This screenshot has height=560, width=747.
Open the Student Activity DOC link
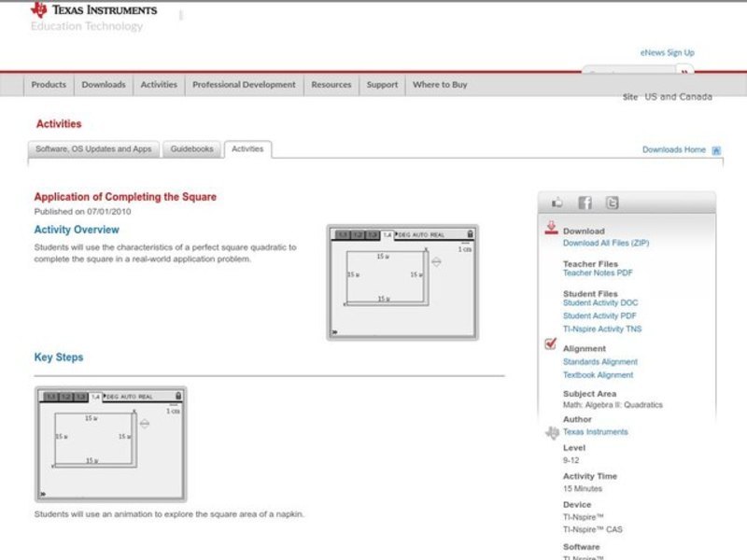tap(600, 303)
